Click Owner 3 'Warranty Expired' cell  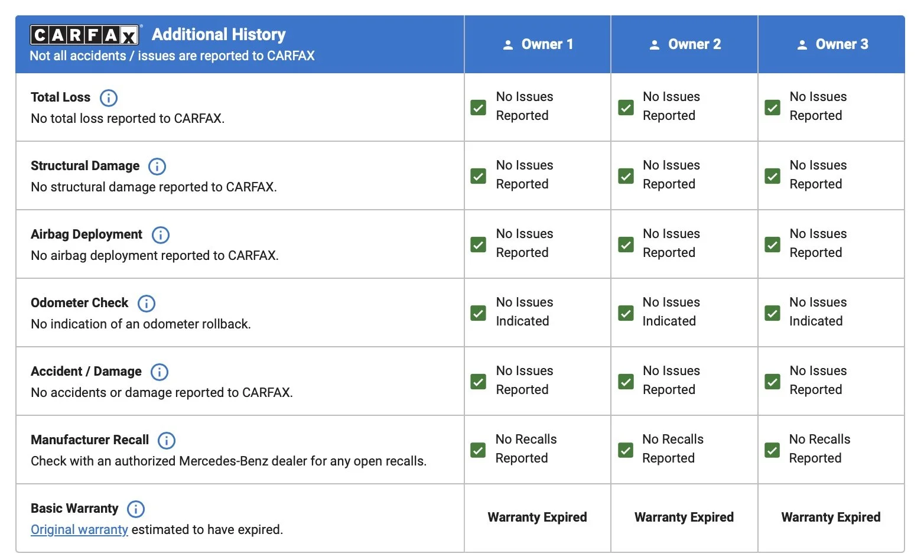831,517
